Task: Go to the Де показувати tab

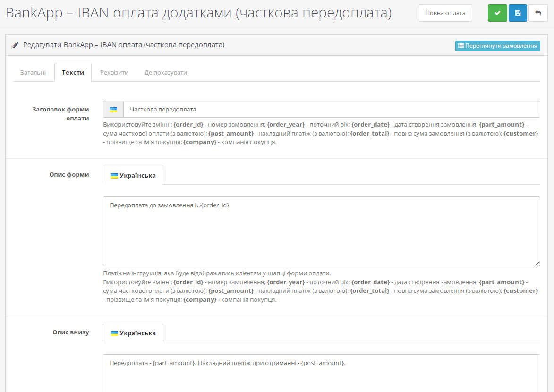Action: (165, 73)
